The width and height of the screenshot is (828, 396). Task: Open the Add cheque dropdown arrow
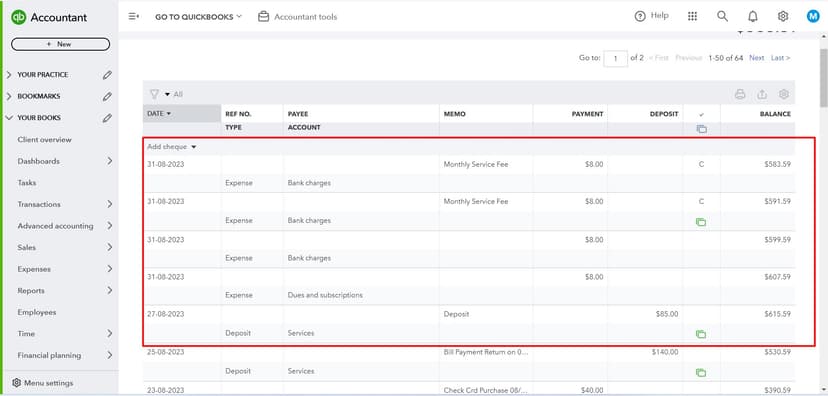(194, 147)
